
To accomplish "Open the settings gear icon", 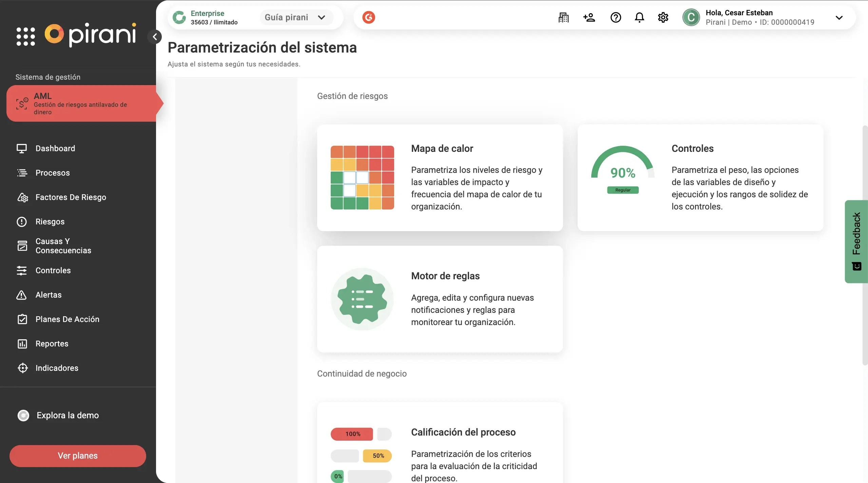I will coord(663,17).
